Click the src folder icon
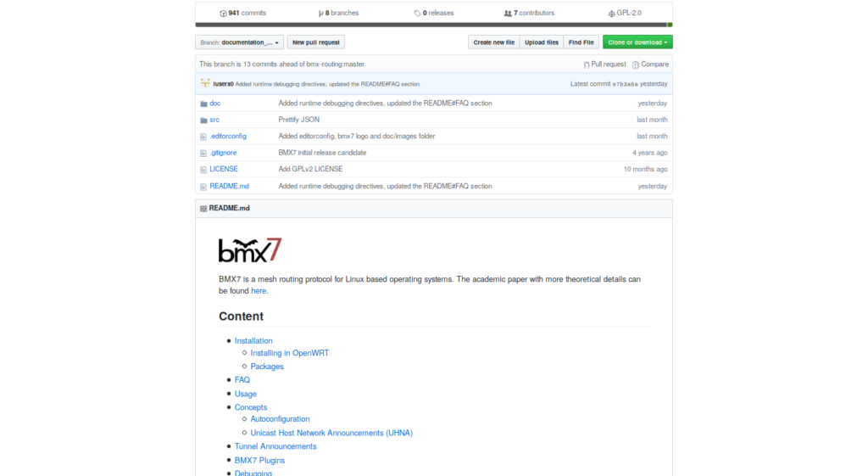The image size is (868, 476). pyautogui.click(x=203, y=120)
